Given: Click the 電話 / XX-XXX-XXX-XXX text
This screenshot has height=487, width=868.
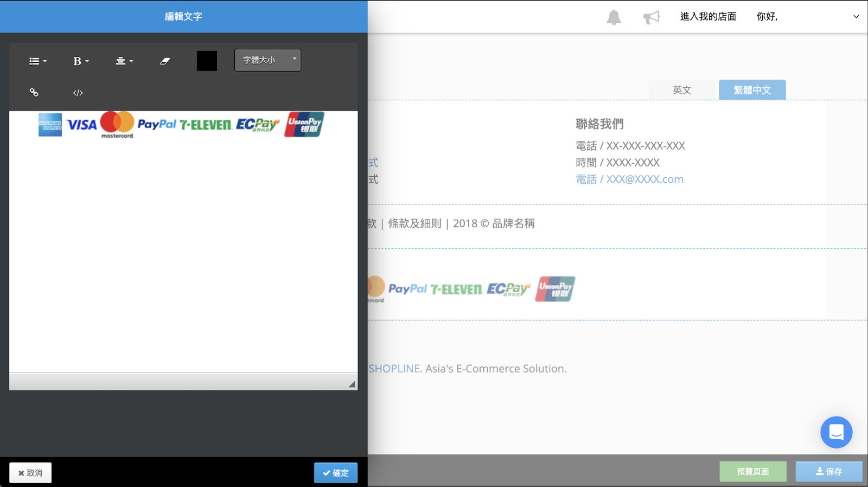Looking at the screenshot, I should 630,146.
